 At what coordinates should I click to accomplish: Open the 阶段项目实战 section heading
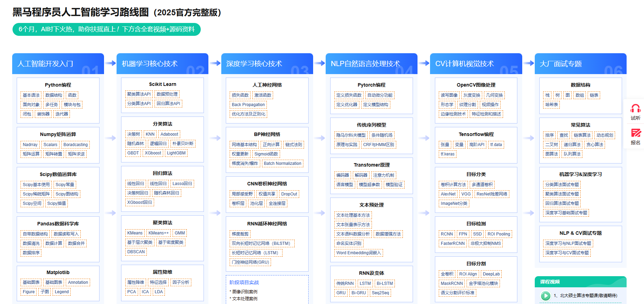pos(244,282)
